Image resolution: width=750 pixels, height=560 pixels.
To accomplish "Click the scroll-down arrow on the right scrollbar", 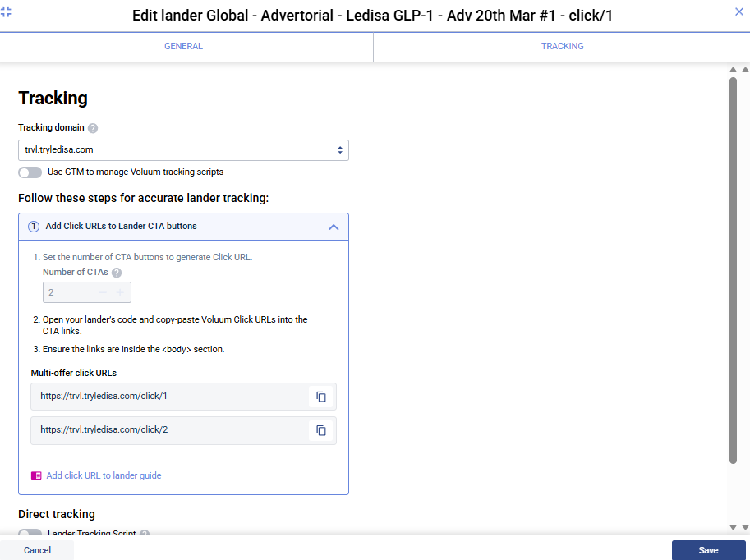I will [x=734, y=526].
